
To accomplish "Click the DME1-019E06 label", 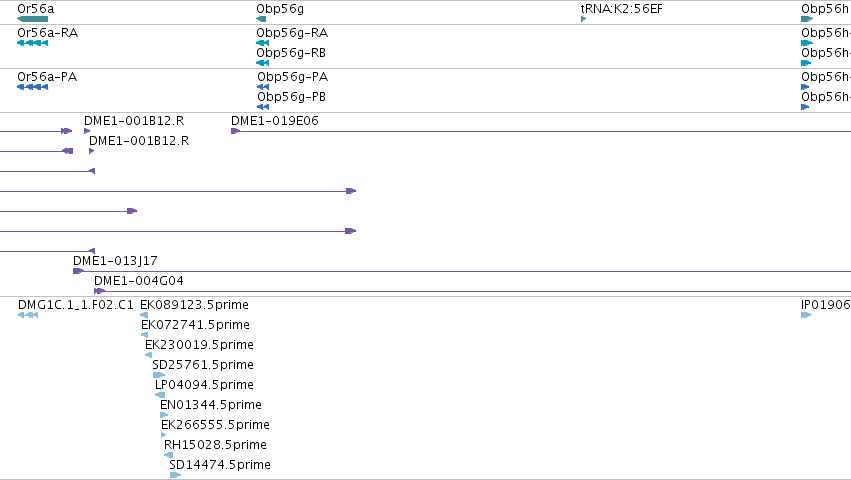I will (x=275, y=121).
